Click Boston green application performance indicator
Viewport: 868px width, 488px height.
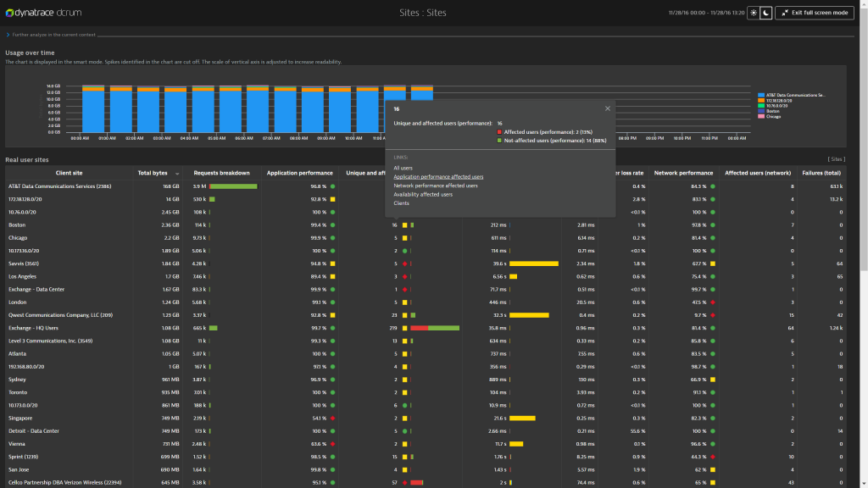click(x=332, y=225)
